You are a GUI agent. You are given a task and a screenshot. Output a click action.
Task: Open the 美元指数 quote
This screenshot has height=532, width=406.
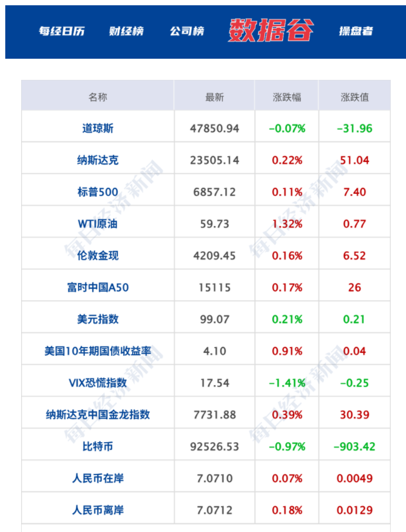coord(98,319)
